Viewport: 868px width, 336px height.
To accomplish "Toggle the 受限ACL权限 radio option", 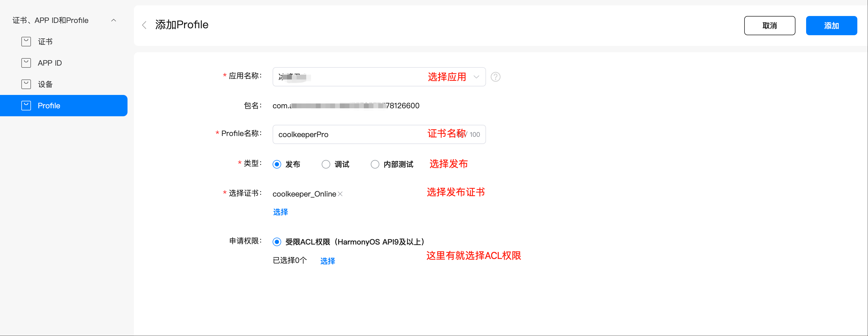I will click(x=277, y=242).
